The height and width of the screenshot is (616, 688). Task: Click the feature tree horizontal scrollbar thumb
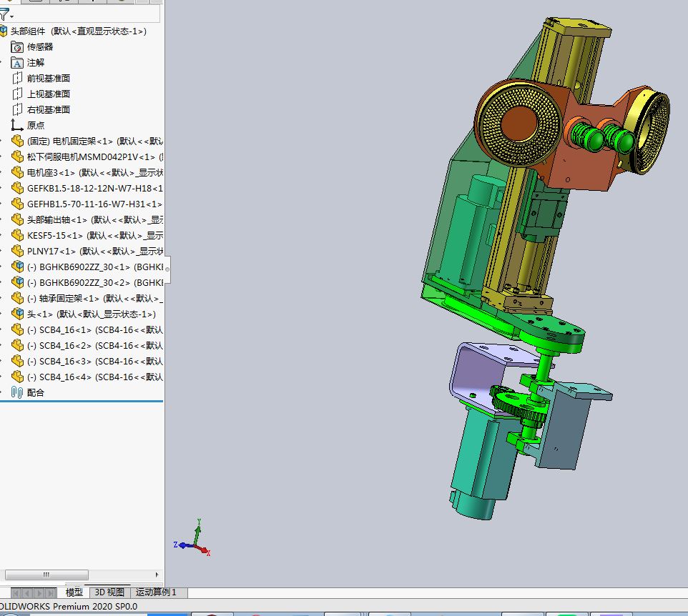(x=46, y=575)
